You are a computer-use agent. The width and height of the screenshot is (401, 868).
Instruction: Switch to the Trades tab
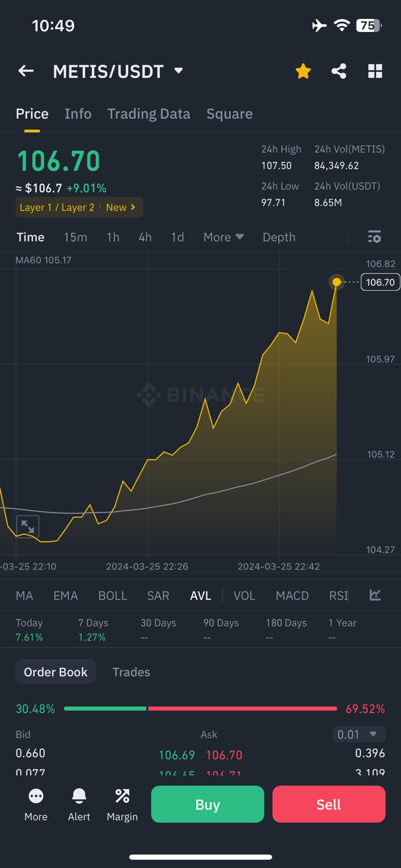click(x=131, y=672)
